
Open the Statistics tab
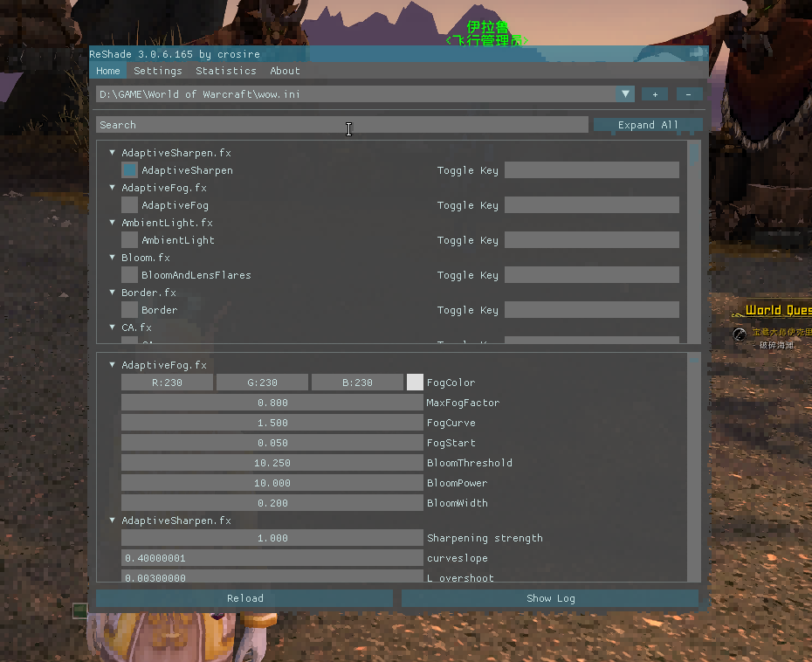(226, 71)
